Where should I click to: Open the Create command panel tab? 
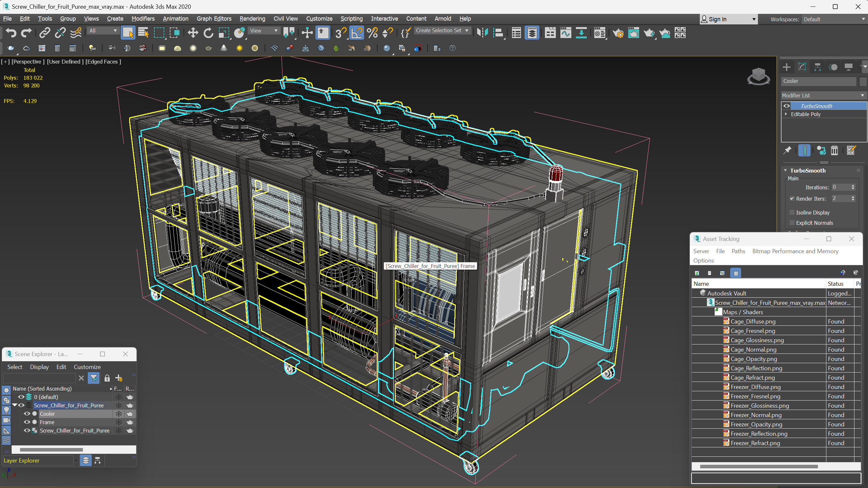pos(786,67)
